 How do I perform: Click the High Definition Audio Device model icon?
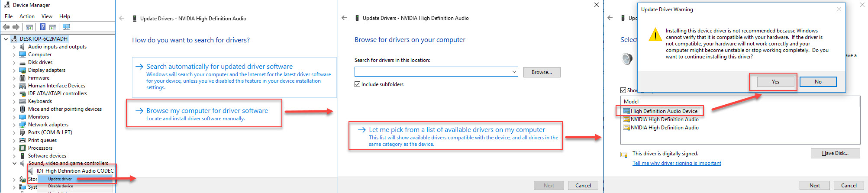point(626,111)
